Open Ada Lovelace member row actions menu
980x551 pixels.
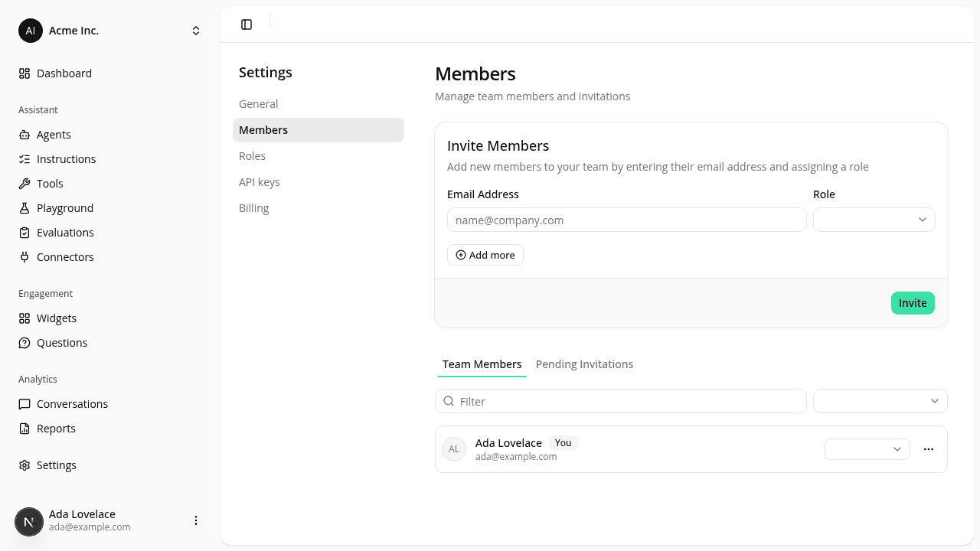click(x=929, y=449)
